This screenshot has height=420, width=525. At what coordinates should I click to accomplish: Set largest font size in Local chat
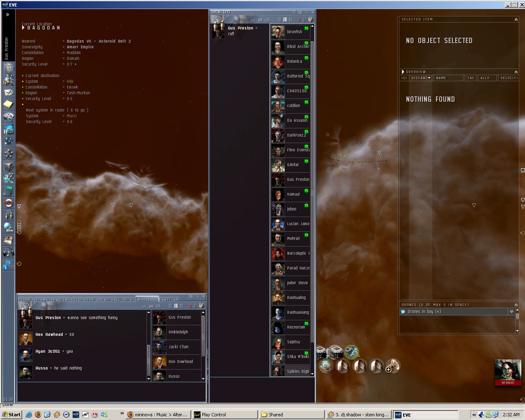(267, 20)
